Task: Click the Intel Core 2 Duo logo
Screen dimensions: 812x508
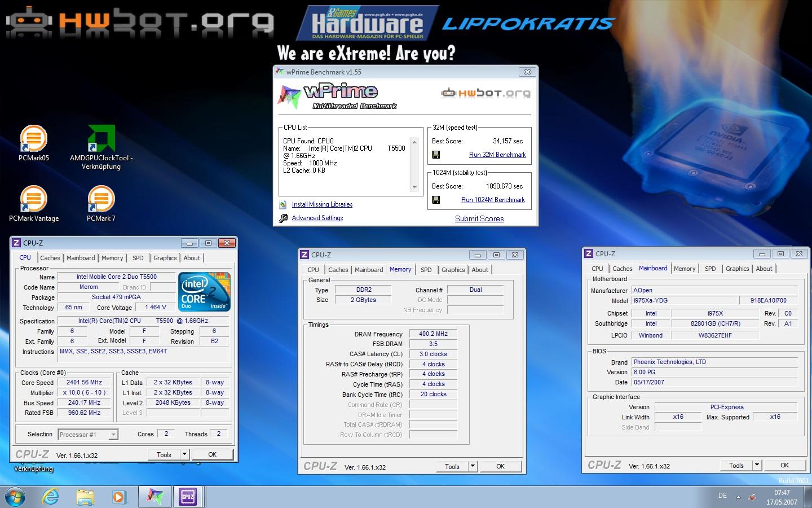Action: click(204, 291)
